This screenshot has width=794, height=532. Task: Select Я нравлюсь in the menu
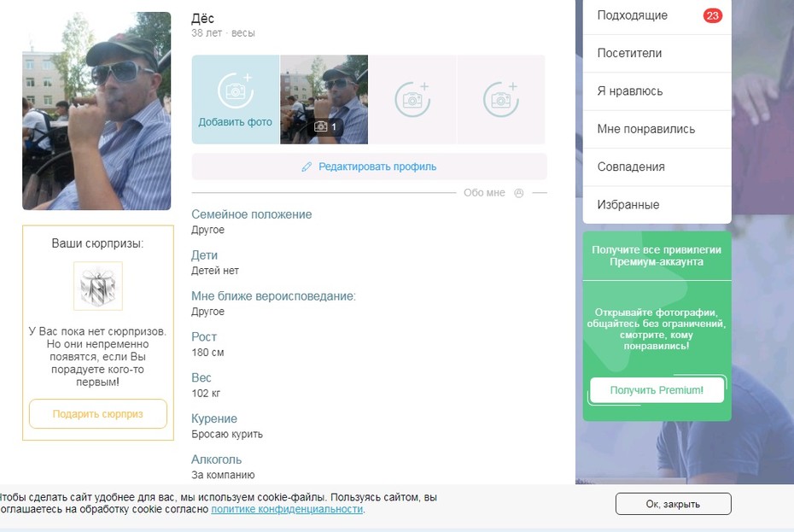(657, 91)
